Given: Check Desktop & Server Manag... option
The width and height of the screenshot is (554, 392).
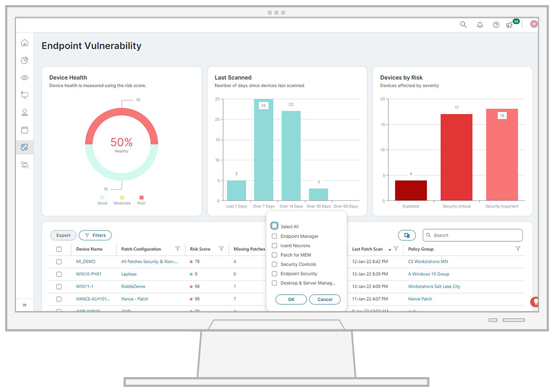Looking at the screenshot, I should (x=274, y=283).
